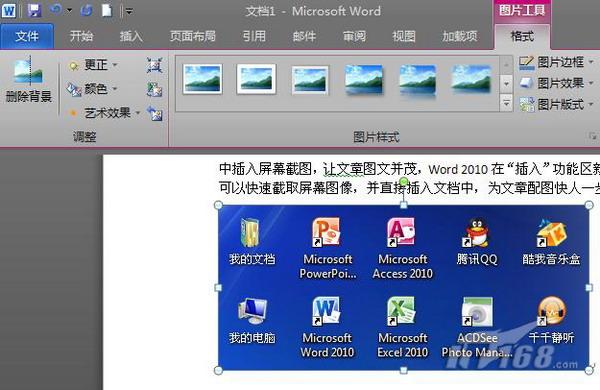
Task: Open the 颜色 color dropdown
Action: point(92,89)
